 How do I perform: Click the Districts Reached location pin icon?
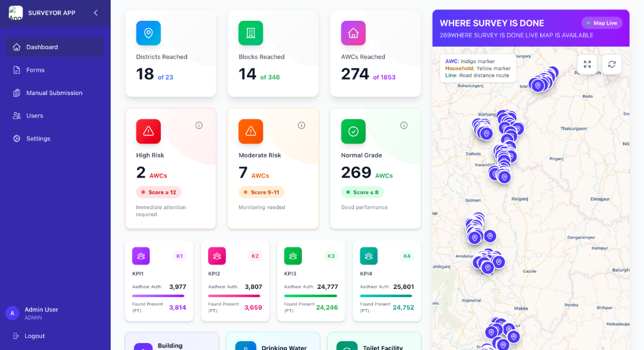(148, 33)
